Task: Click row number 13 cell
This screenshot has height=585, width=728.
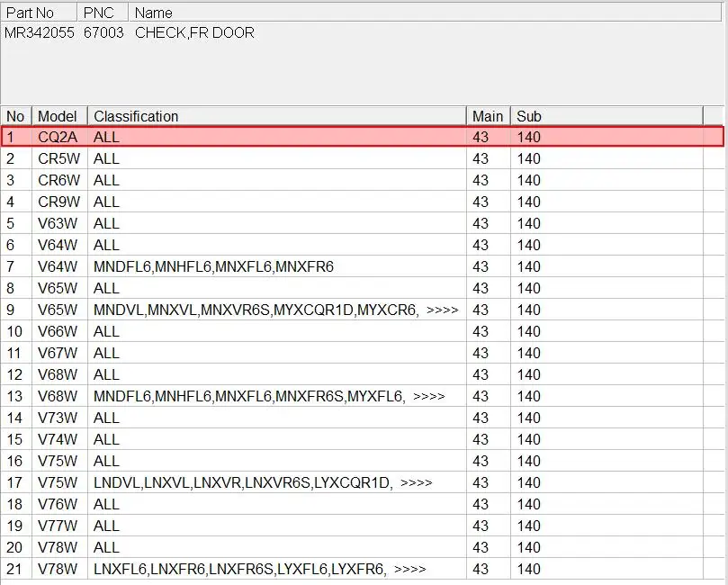Action: tap(16, 396)
